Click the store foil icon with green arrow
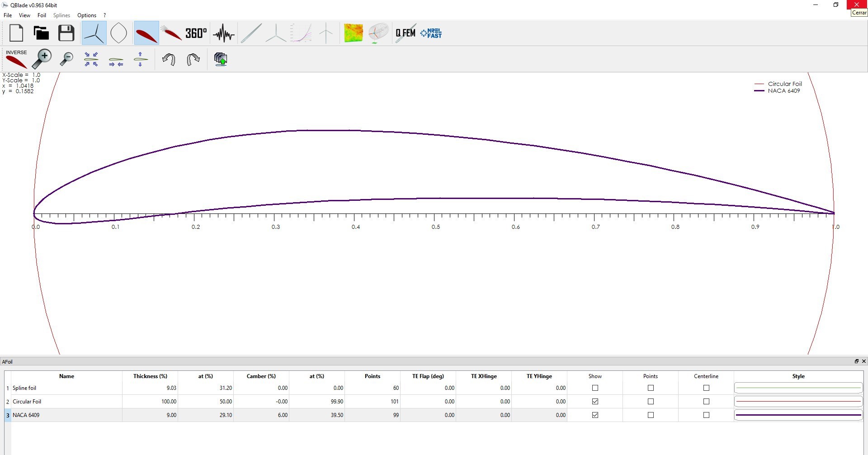 (x=221, y=59)
